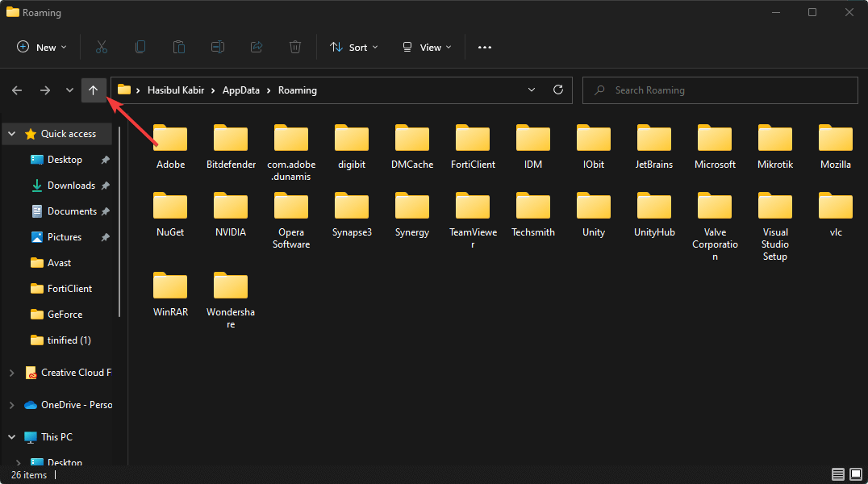Viewport: 868px width, 484px height.
Task: Select the Rename icon in the toolbar
Action: coord(217,47)
